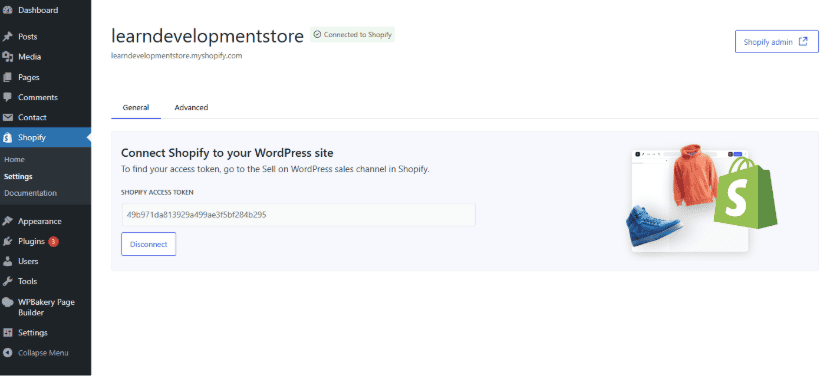831x378 pixels.
Task: Switch to the General tab
Action: pyautogui.click(x=136, y=108)
